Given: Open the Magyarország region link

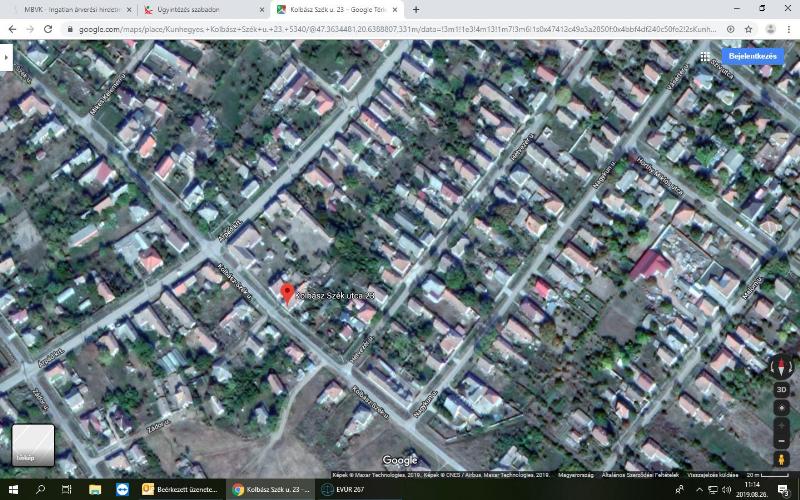Looking at the screenshot, I should pos(576,475).
